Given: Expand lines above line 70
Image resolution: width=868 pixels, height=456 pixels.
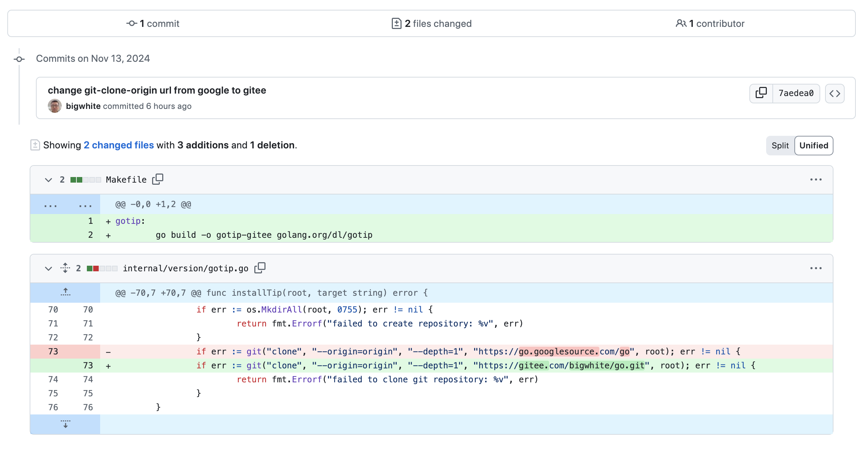Looking at the screenshot, I should coord(65,293).
